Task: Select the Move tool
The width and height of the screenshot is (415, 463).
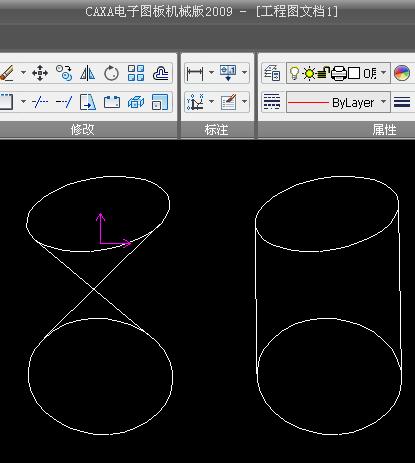Action: pyautogui.click(x=40, y=73)
